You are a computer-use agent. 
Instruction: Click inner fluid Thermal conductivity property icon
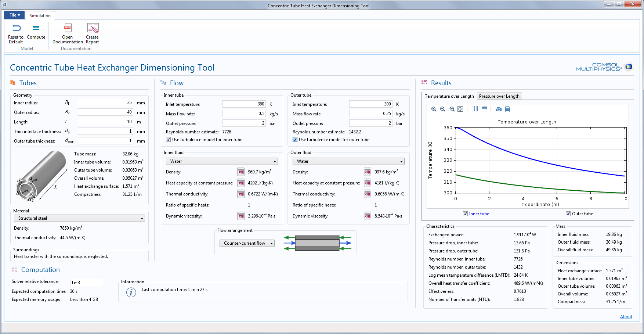[241, 194]
